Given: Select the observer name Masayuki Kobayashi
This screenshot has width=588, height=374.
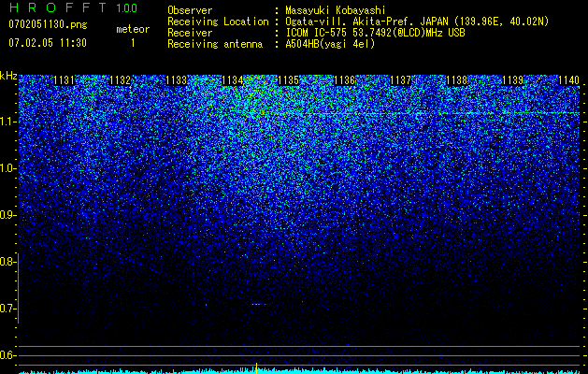Looking at the screenshot, I should [x=336, y=10].
